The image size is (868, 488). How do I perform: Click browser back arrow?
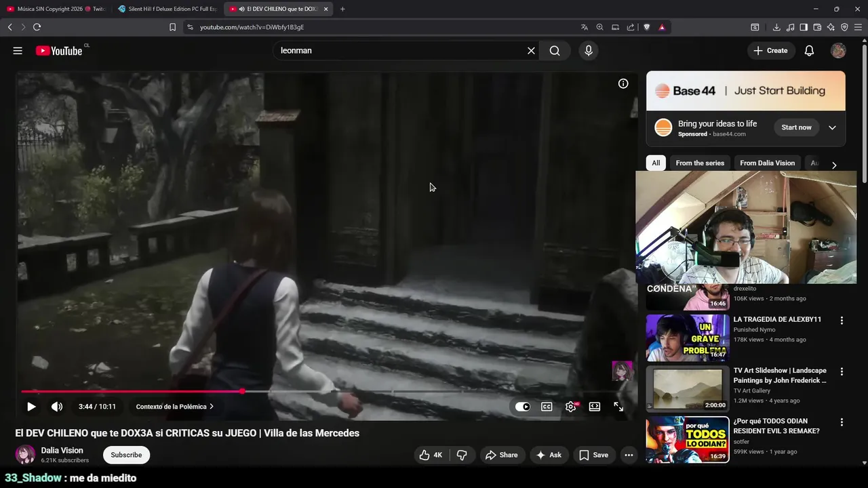pyautogui.click(x=10, y=27)
